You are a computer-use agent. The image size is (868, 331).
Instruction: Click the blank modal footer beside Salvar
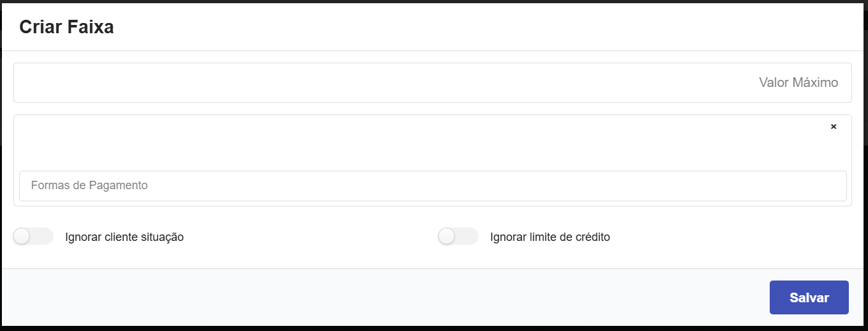pos(383,297)
